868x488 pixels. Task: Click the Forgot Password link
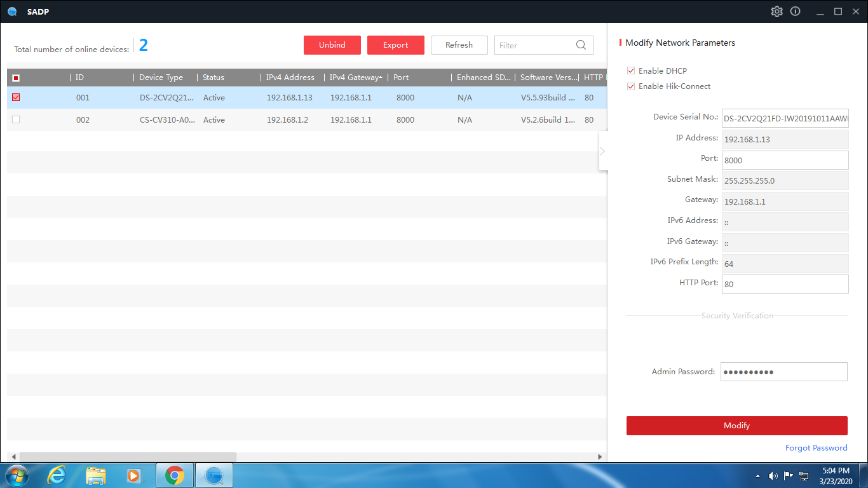pyautogui.click(x=816, y=448)
